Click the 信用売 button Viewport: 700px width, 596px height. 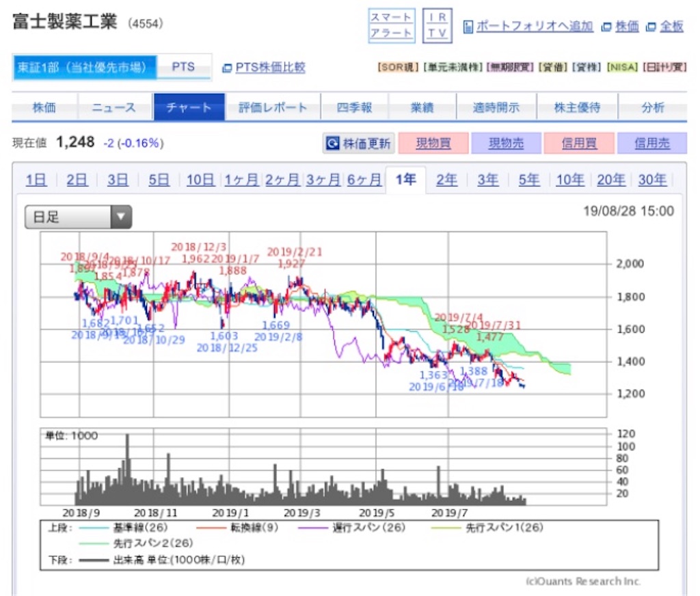coord(652,144)
